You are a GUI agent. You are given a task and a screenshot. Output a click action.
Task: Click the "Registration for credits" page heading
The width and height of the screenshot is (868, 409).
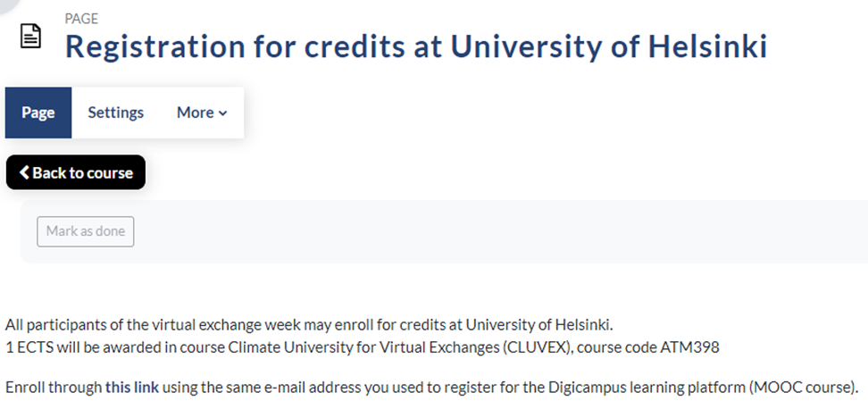point(415,46)
